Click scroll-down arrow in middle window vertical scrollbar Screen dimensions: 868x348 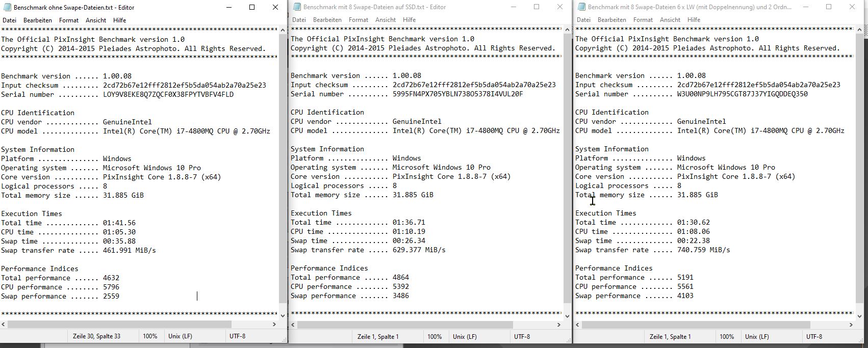567,315
